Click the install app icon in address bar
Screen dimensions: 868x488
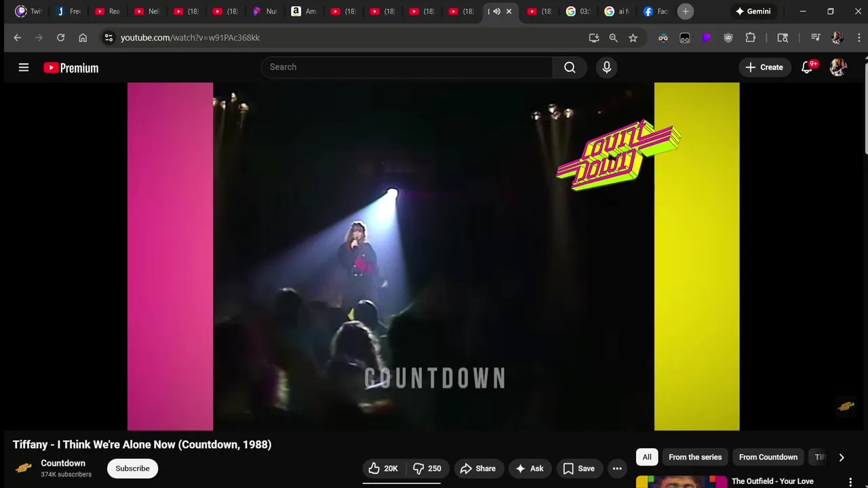coord(594,38)
